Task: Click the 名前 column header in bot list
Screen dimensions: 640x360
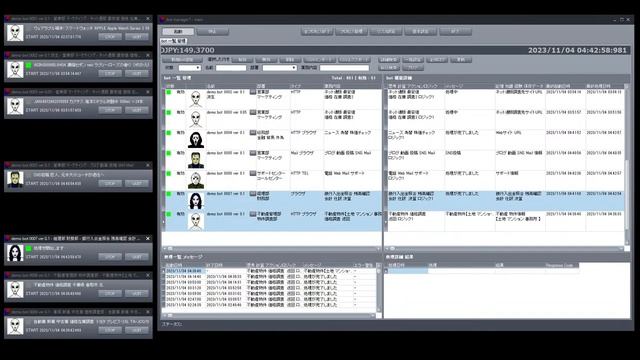Action: 211,86
